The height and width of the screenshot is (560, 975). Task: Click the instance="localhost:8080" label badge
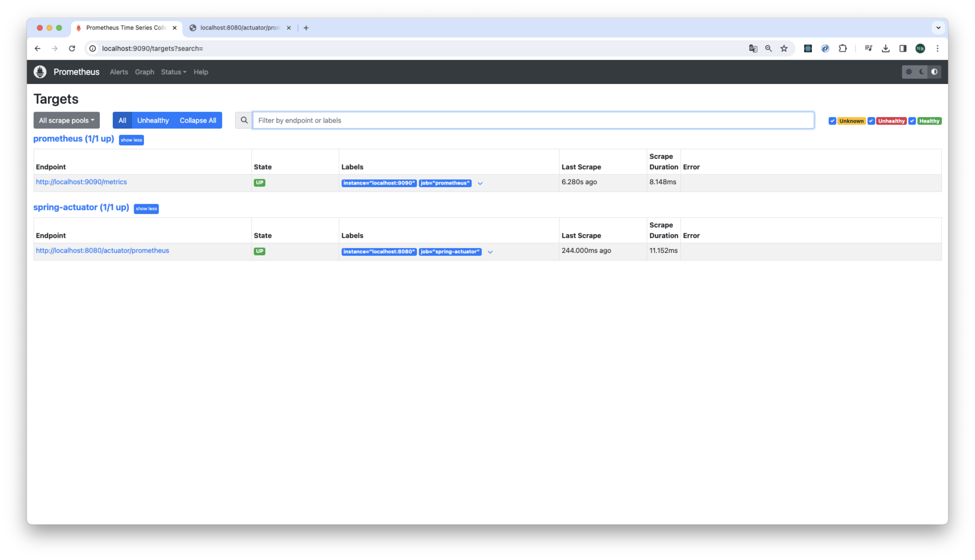pyautogui.click(x=379, y=251)
